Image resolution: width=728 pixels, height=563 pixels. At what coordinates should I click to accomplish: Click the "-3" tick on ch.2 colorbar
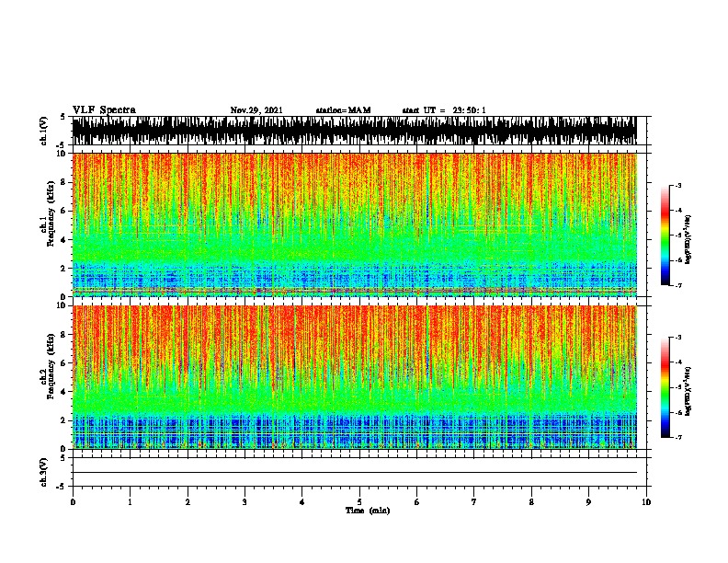(677, 338)
